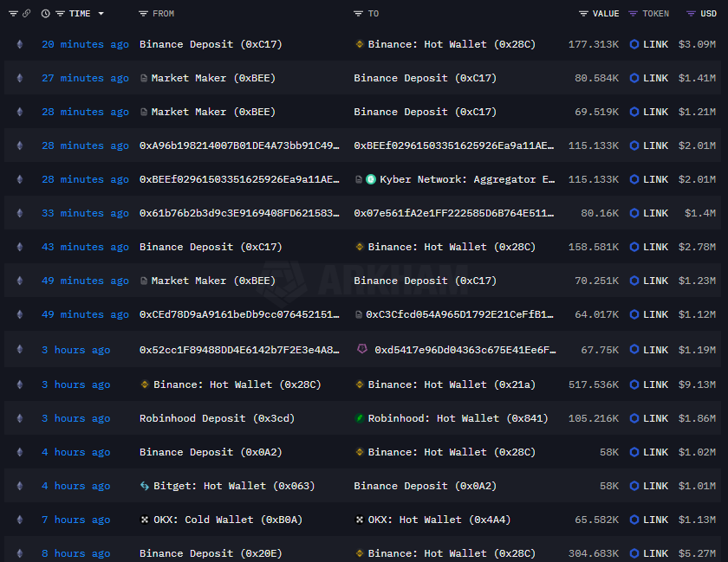The width and height of the screenshot is (728, 562).
Task: Open address 0xA96b198214007B01DE4A73bb91C49
Action: click(239, 145)
